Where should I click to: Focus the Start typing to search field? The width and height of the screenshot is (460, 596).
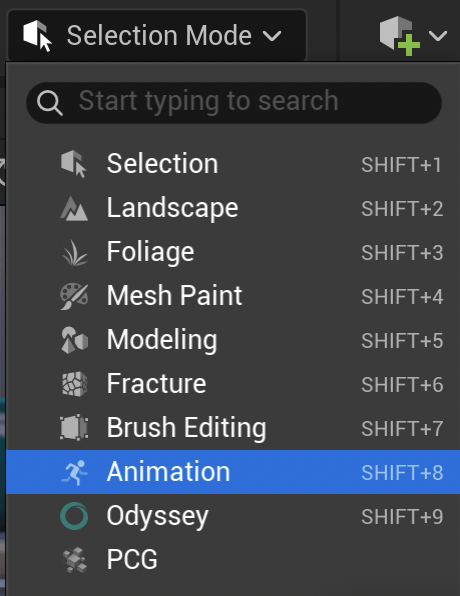[x=234, y=103]
